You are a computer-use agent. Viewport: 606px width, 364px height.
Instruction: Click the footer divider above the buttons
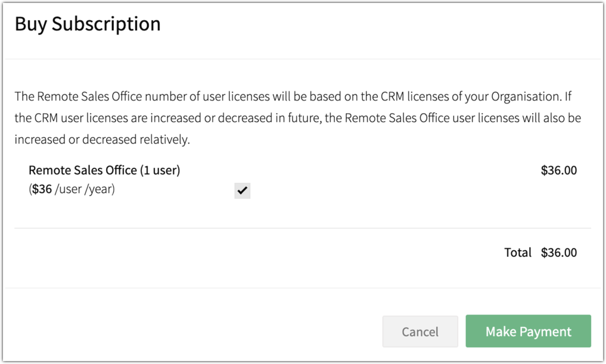[303, 288]
